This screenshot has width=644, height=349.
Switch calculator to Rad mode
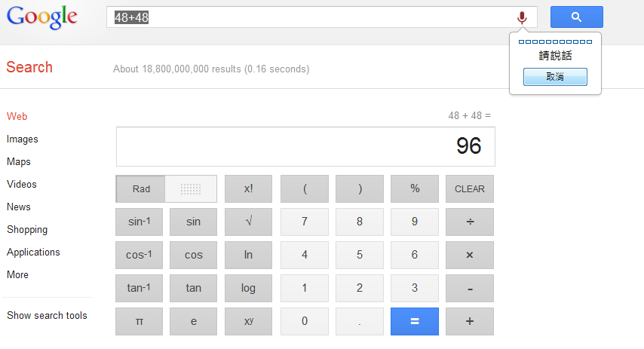(x=141, y=188)
